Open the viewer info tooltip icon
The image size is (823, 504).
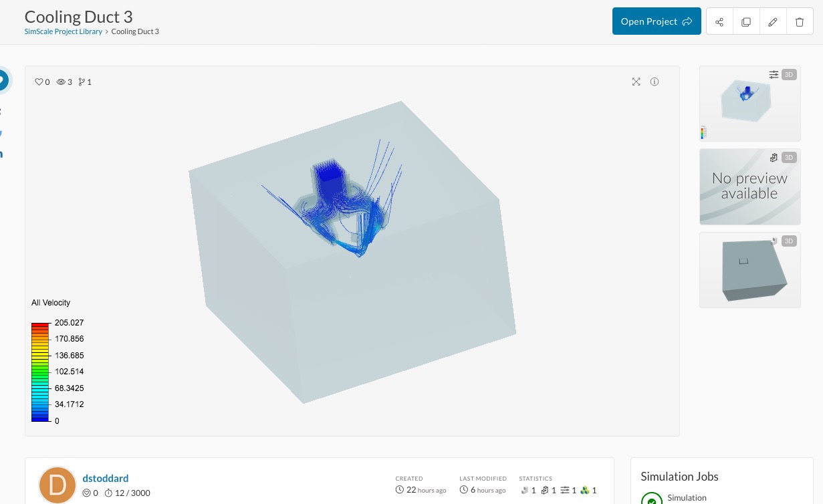655,82
